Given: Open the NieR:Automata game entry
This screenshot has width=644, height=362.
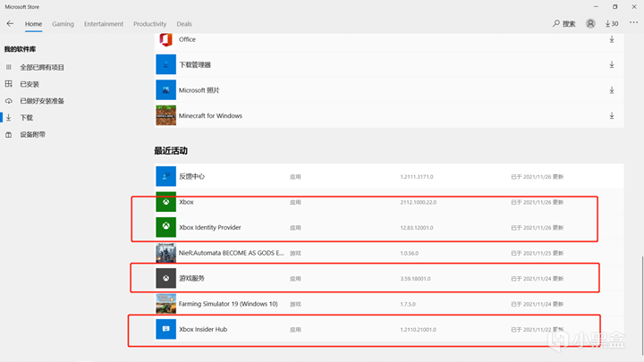Looking at the screenshot, I should pyautogui.click(x=231, y=253).
